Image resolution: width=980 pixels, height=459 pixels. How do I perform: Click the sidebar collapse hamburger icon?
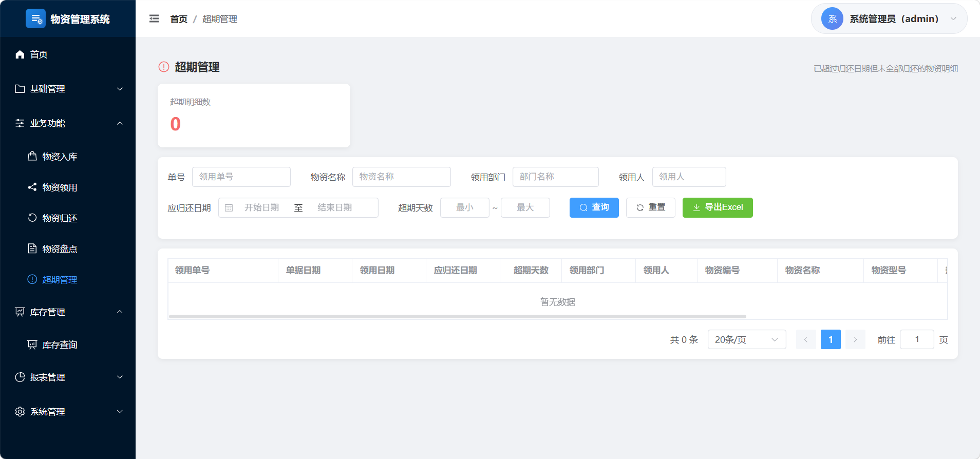[x=154, y=19]
